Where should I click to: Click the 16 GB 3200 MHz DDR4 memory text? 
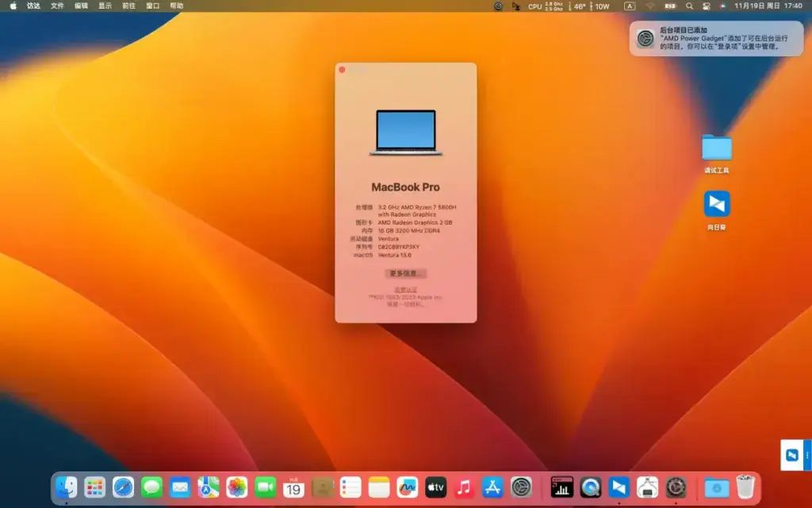(x=408, y=231)
